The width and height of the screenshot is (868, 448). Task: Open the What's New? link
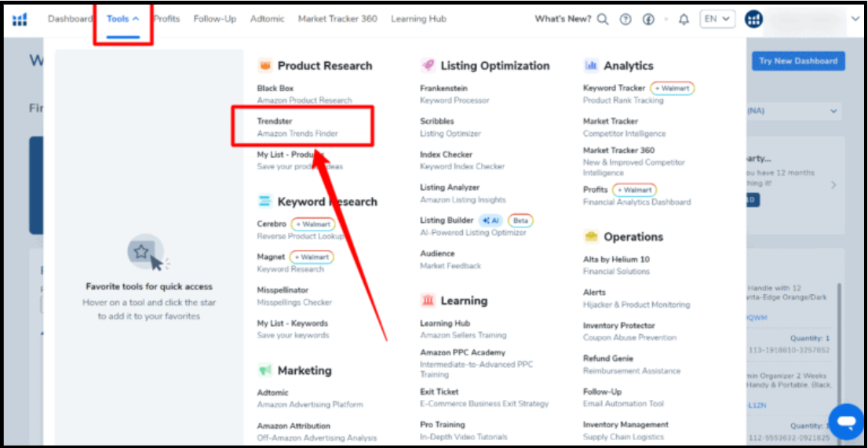click(x=563, y=19)
